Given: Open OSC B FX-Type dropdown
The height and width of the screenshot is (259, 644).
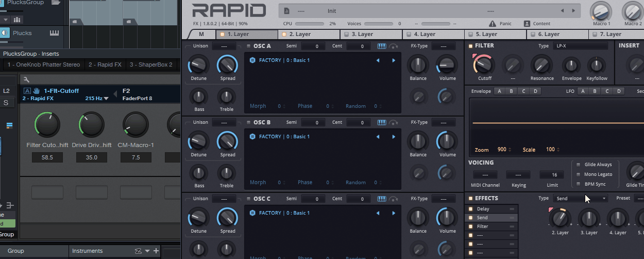Looking at the screenshot, I should point(443,122).
